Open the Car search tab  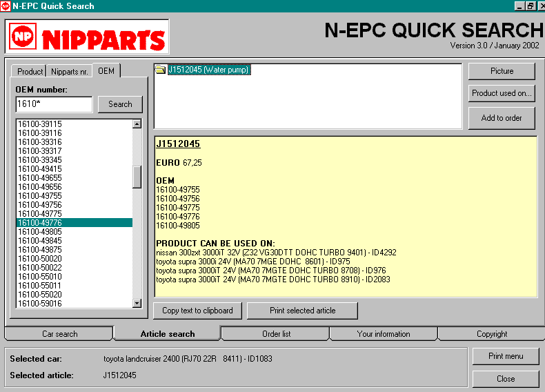pos(60,334)
